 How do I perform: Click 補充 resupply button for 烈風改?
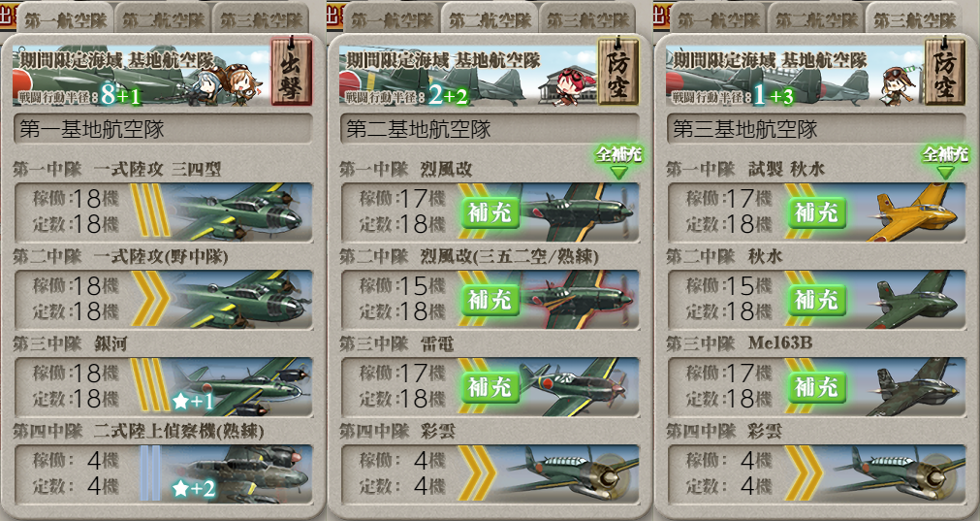pos(490,212)
